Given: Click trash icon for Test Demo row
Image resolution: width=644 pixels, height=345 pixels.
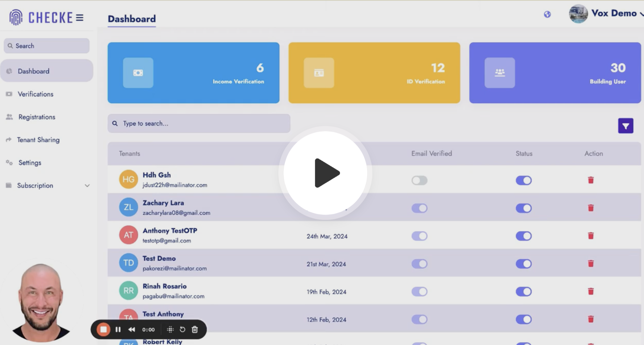Looking at the screenshot, I should point(591,264).
